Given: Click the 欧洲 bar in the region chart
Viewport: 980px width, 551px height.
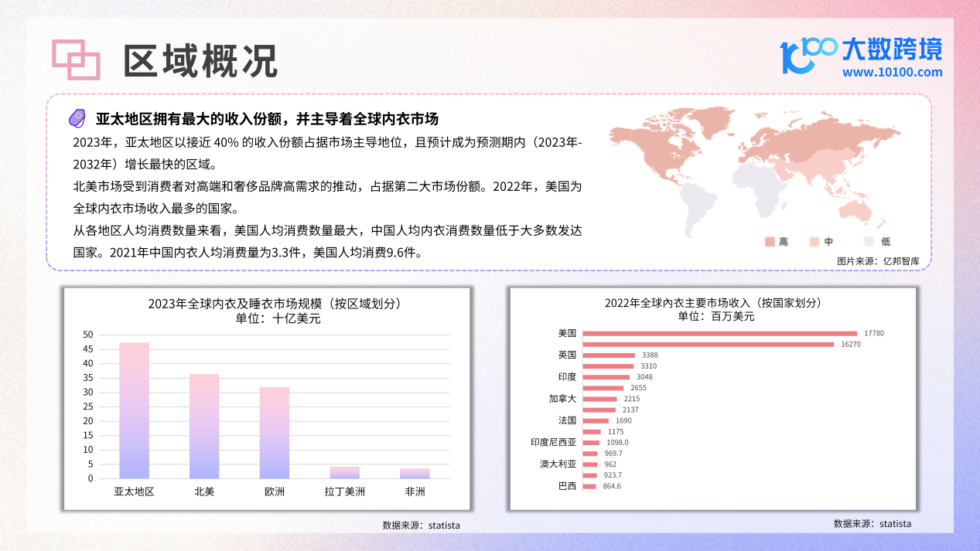Looking at the screenshot, I should point(275,433).
